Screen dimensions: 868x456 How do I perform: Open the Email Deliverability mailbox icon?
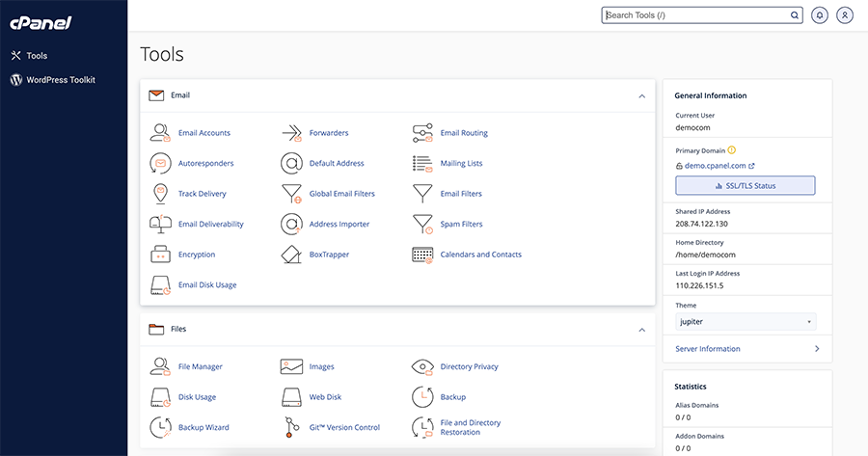pos(160,224)
